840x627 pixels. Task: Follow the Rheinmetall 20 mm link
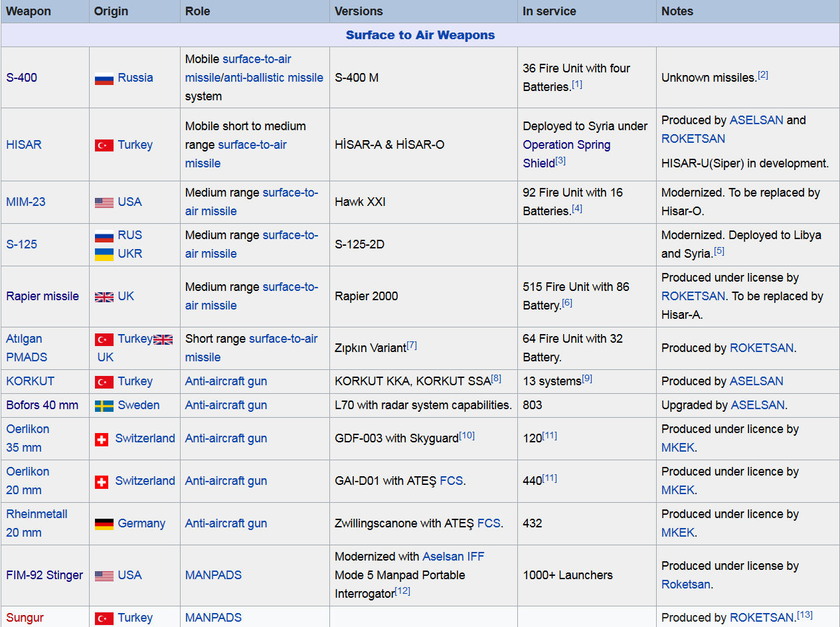coord(37,523)
